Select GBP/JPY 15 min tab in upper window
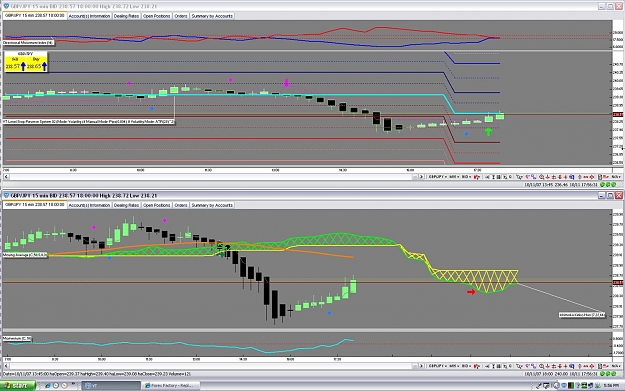The height and width of the screenshot is (391, 625). [35, 16]
